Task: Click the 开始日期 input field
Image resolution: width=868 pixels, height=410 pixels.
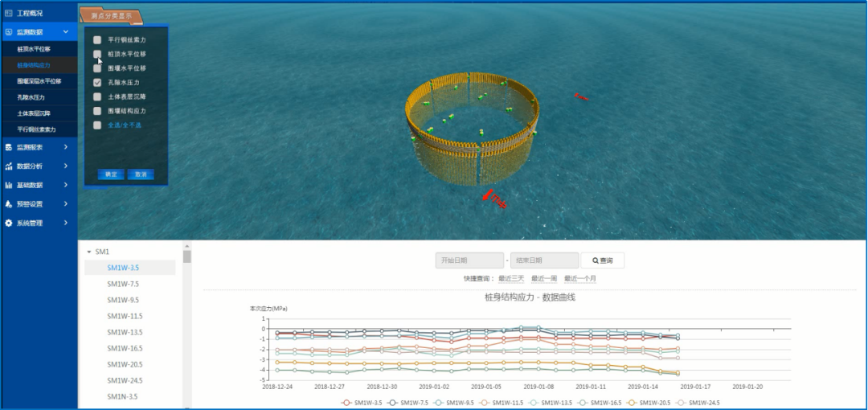Action: pos(469,260)
